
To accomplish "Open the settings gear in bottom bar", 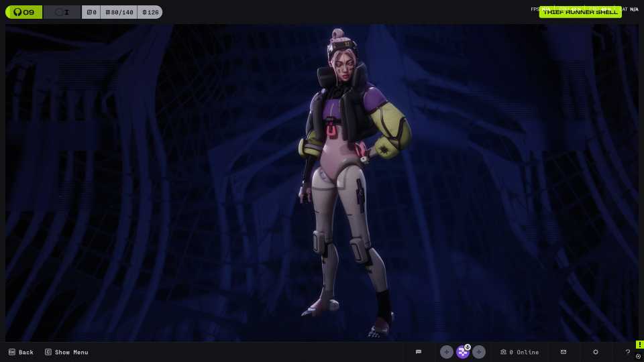I will pos(596,352).
